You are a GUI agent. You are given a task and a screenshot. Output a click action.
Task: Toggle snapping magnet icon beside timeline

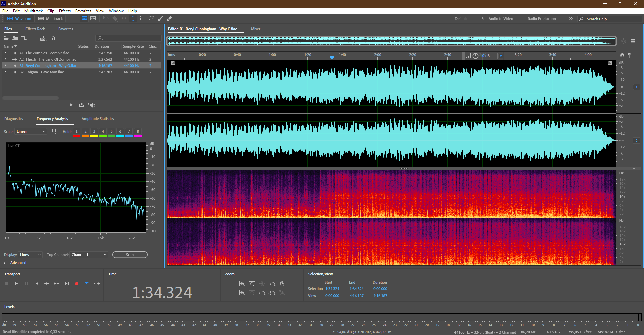tap(622, 55)
